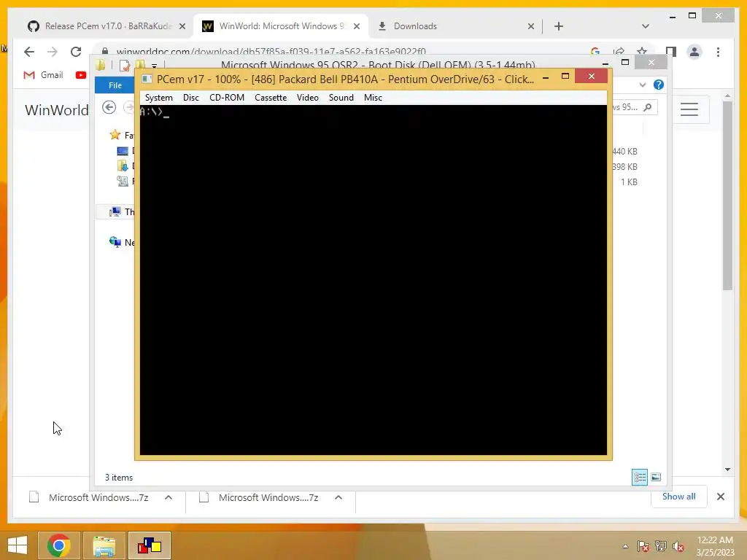
Task: Open the Video menu in PCem
Action: (307, 98)
